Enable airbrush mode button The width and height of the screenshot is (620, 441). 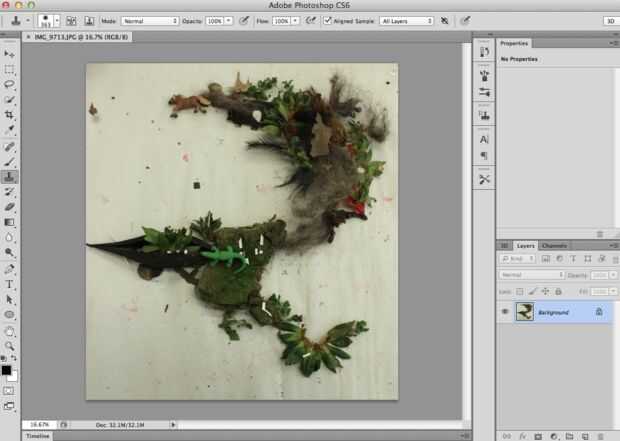311,21
